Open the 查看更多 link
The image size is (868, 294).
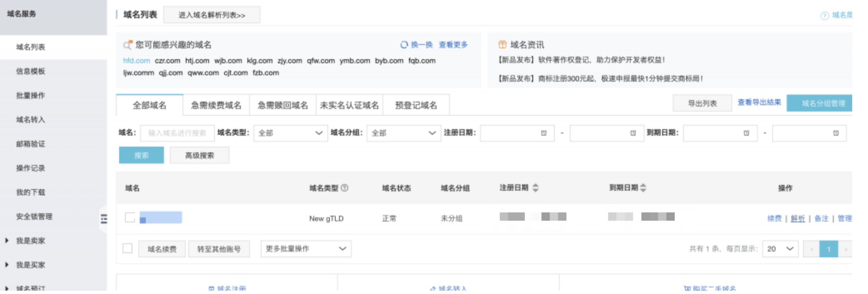point(453,45)
